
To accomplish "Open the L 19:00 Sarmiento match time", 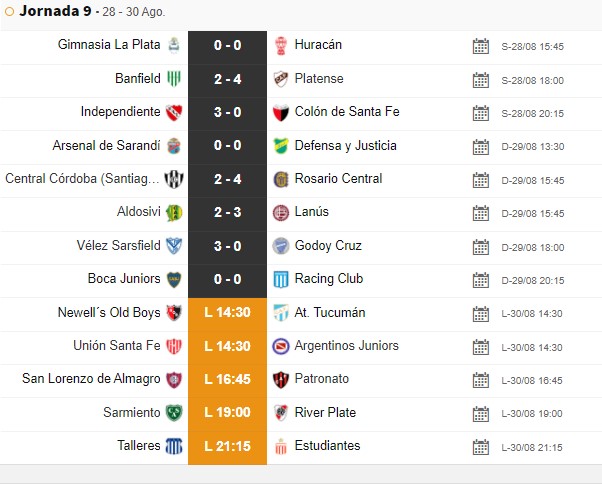I will [227, 412].
